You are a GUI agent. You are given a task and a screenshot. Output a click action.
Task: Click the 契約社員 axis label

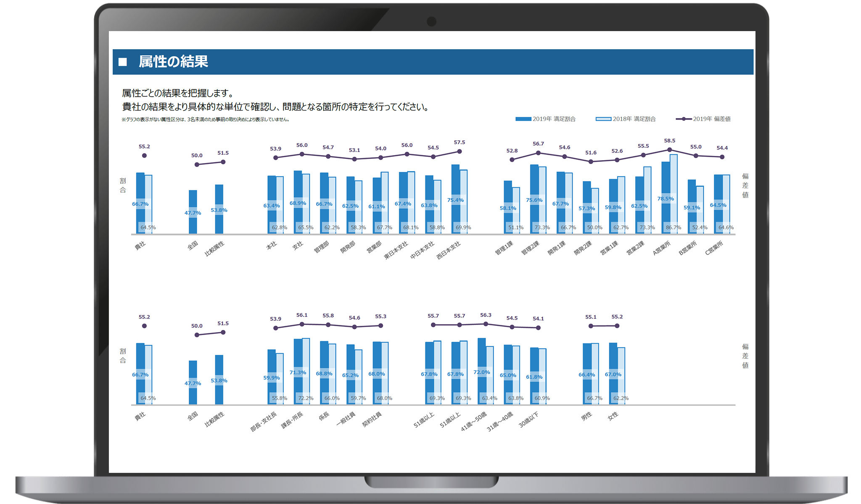tap(372, 420)
